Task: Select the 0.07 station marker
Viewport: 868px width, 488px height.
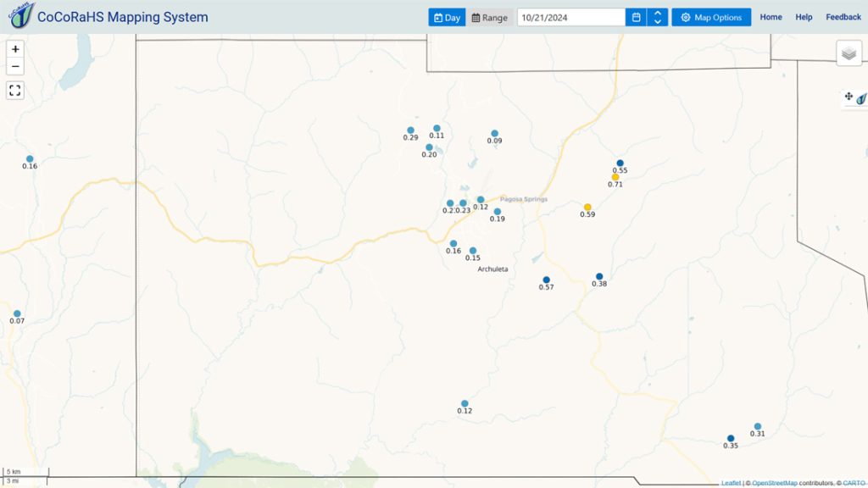Action: click(x=17, y=313)
